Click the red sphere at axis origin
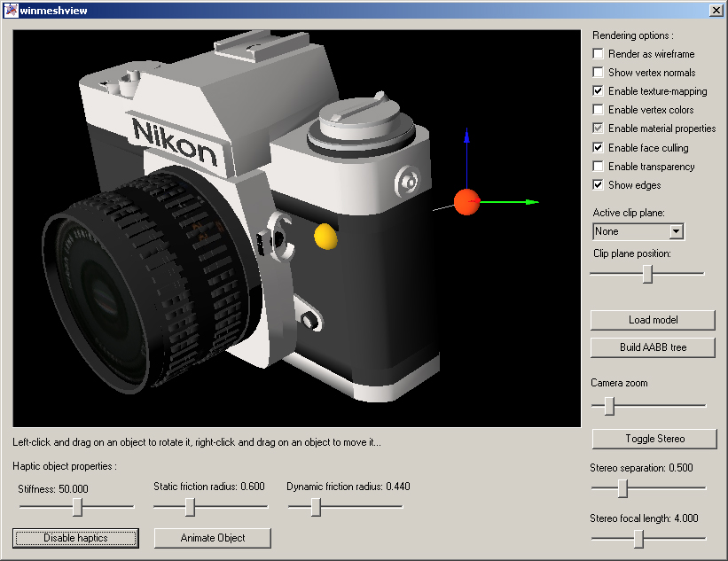Image resolution: width=728 pixels, height=561 pixels. point(466,202)
